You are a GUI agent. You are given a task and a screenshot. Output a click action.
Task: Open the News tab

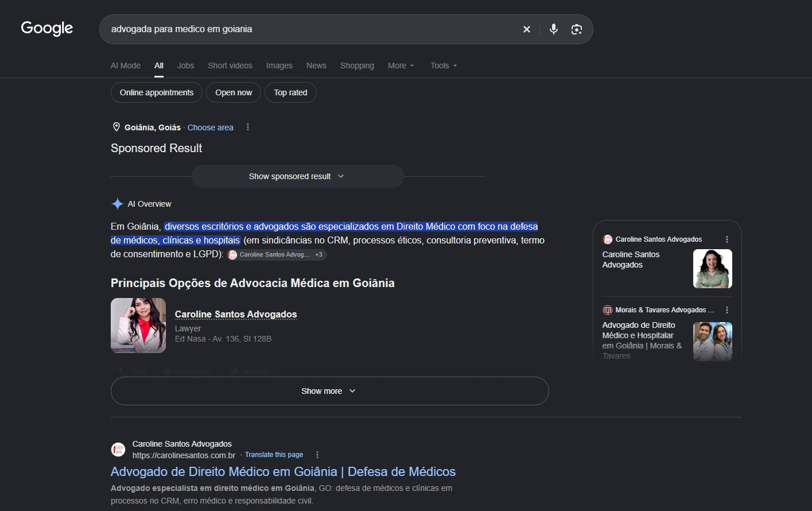coord(316,65)
